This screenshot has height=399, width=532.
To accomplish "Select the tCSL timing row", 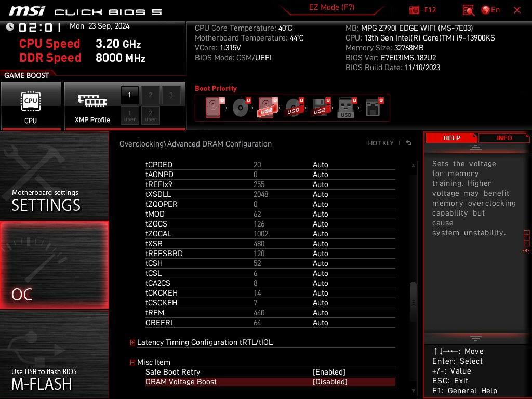I will point(270,273).
